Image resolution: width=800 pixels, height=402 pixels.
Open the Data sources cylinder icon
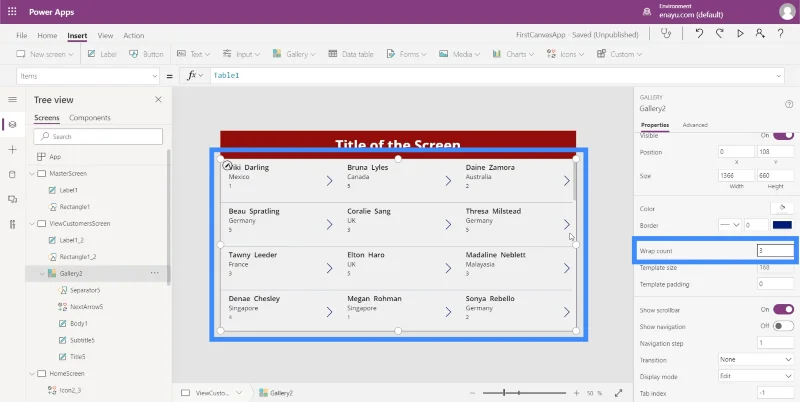coord(13,174)
